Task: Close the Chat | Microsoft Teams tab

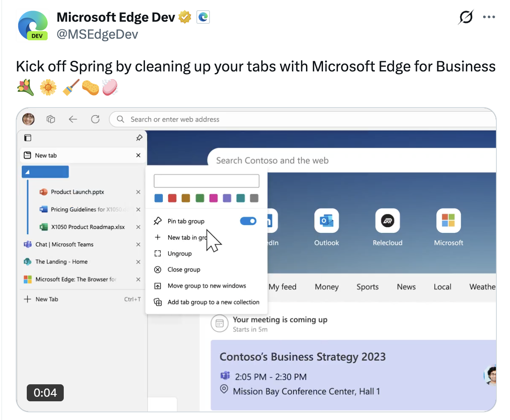Action: 138,244
